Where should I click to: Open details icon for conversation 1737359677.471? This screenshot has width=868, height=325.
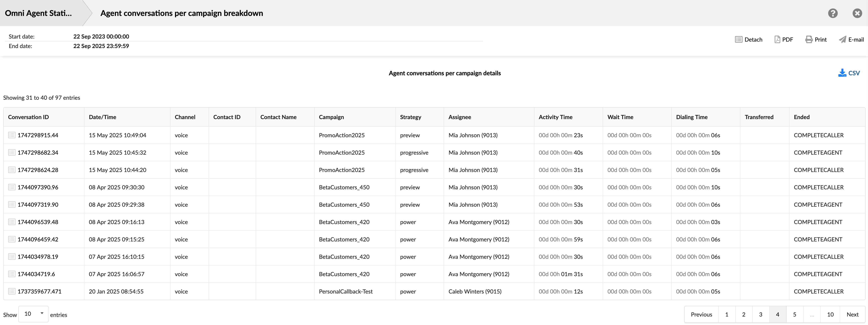(12, 291)
